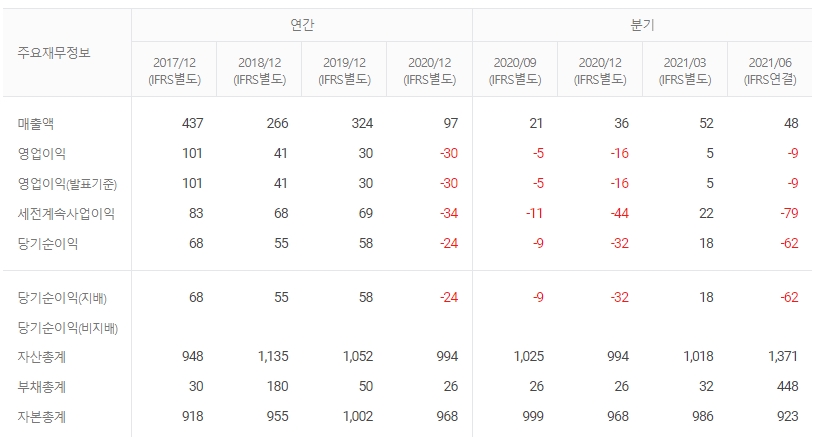Viewport: 816px width, 437px height.
Task: Click 자본총계 value 1,002 for 2019/12
Action: 358,416
